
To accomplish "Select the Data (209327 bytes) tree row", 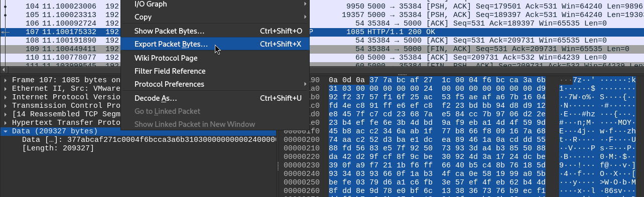I will tap(138, 131).
